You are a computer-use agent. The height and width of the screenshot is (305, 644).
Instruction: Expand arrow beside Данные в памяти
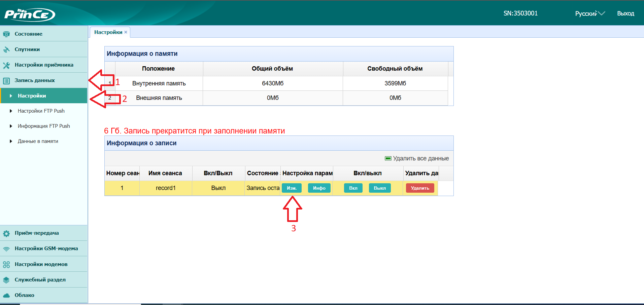tap(11, 141)
